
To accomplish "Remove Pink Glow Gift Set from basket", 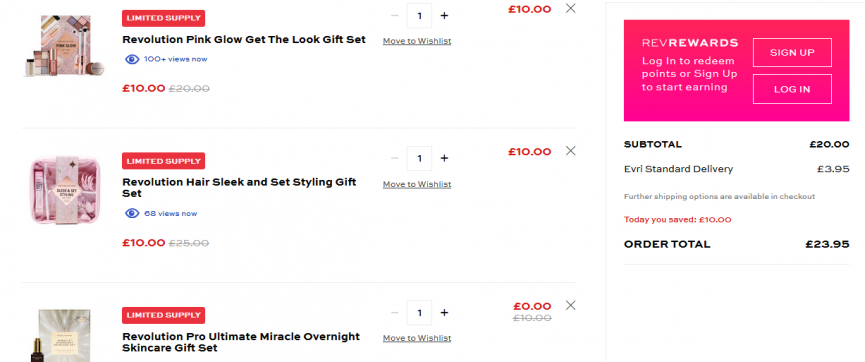I will [570, 8].
